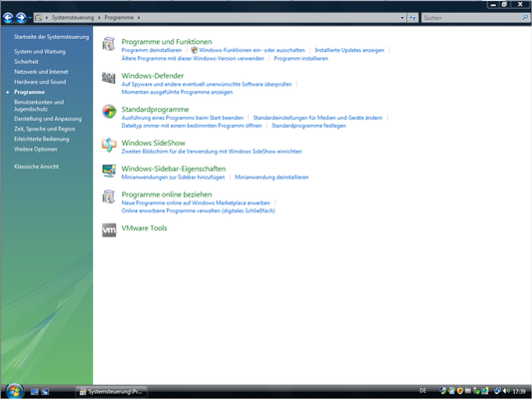Viewport: 532px width, 399px height.
Task: Open Darstellung und Anpassung in sidebar
Action: [48, 119]
